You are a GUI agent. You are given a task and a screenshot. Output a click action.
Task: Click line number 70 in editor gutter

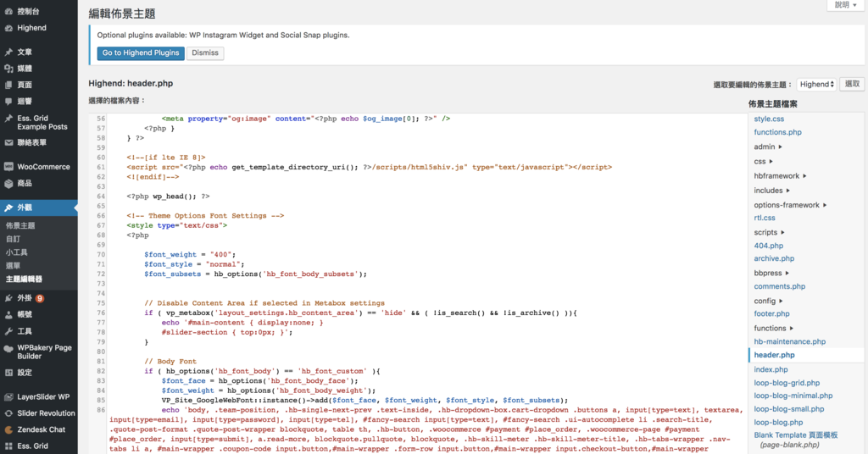point(101,254)
